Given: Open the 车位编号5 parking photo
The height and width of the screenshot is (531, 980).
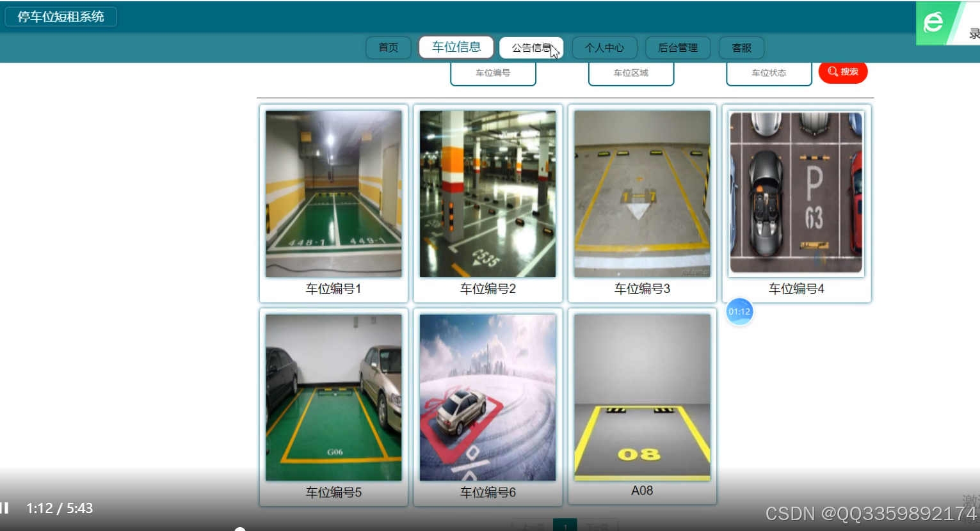Looking at the screenshot, I should 333,397.
